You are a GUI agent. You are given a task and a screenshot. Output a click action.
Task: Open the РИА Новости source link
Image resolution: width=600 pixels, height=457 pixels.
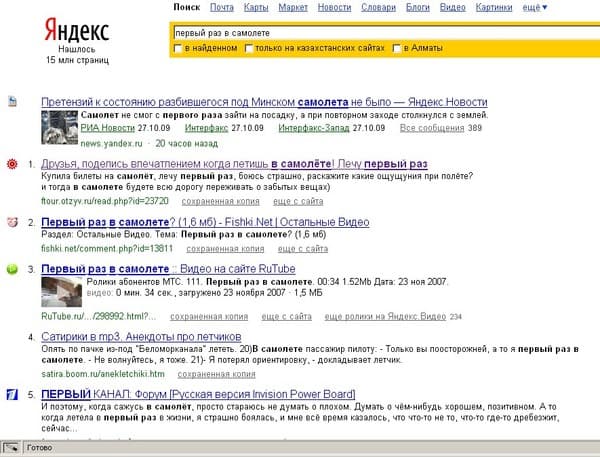tap(108, 128)
